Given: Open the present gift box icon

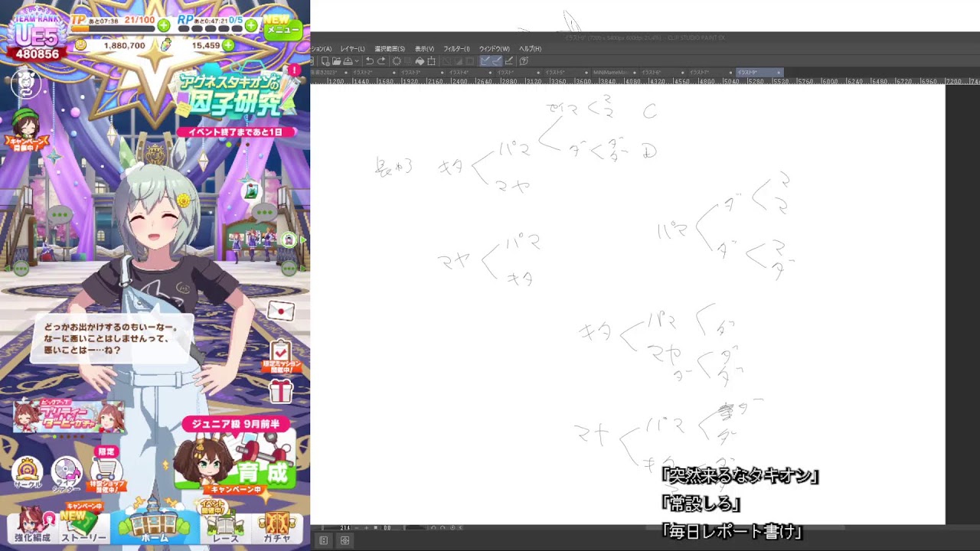Looking at the screenshot, I should [281, 392].
